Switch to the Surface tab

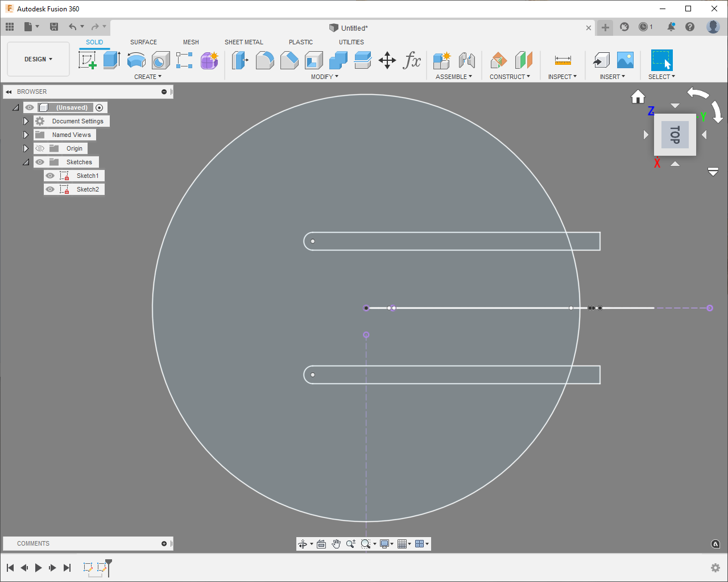[x=143, y=42]
